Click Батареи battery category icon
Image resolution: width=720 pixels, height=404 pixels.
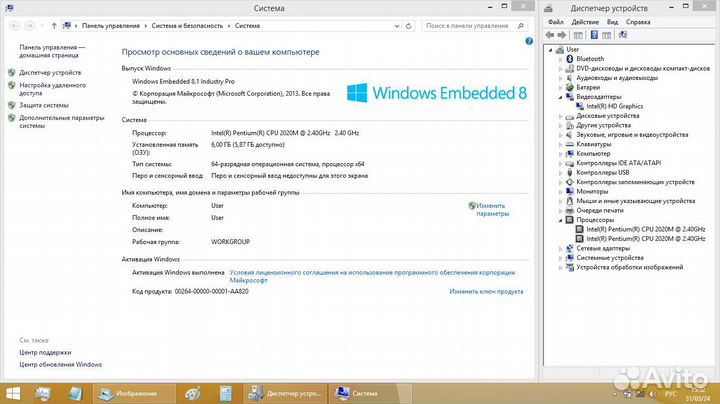point(570,87)
